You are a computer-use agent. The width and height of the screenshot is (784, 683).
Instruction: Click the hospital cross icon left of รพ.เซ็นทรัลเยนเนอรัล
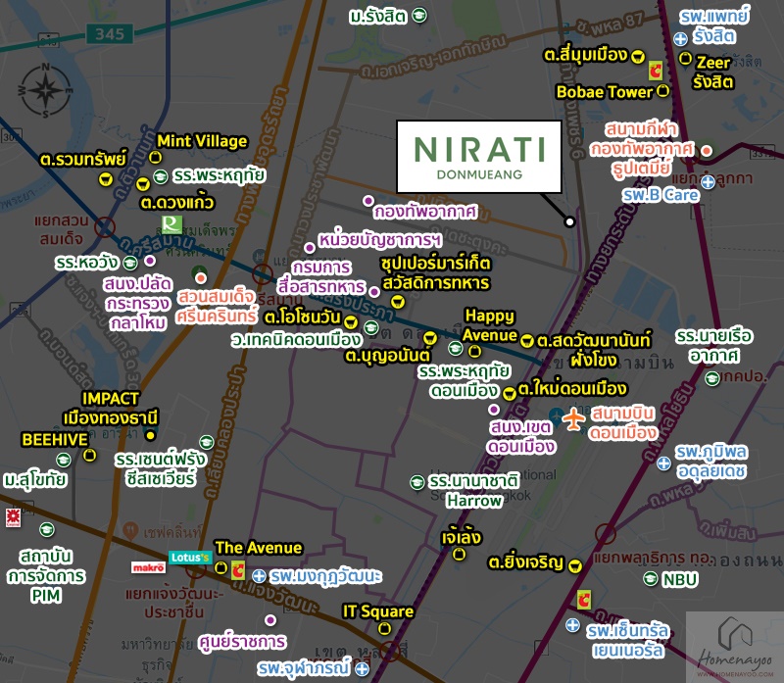coord(572,625)
